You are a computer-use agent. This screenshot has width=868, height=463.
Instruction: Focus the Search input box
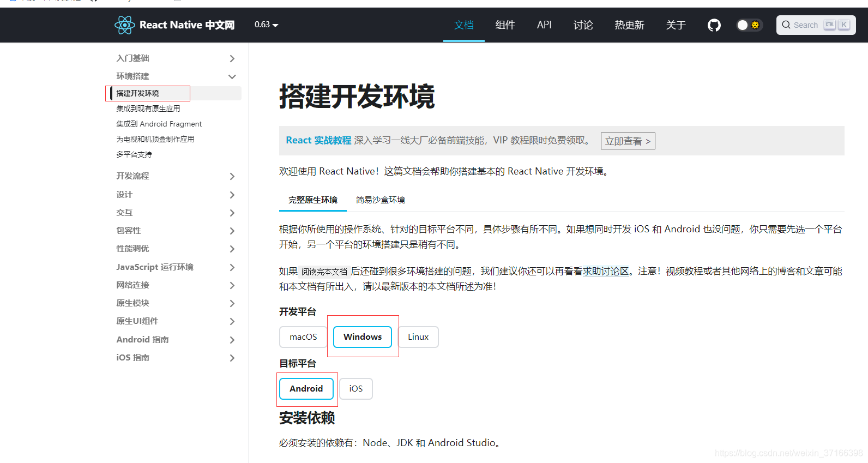pos(816,25)
